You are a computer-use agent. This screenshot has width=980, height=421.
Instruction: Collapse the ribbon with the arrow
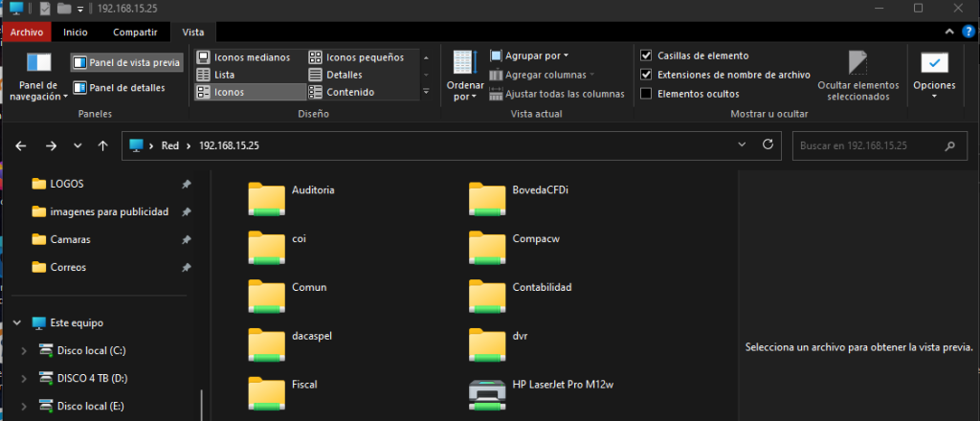pyautogui.click(x=948, y=32)
